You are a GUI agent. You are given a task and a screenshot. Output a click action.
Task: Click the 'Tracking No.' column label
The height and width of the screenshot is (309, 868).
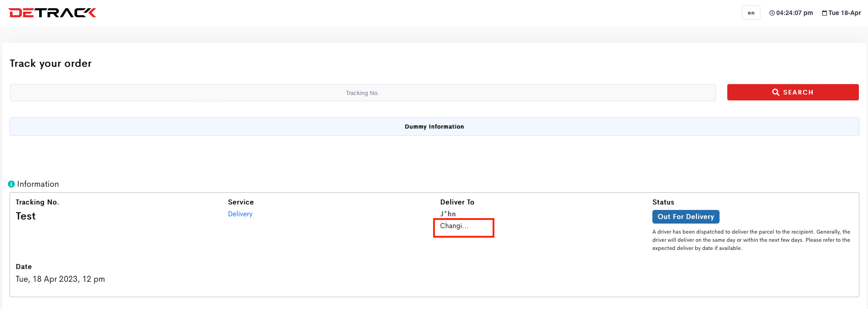pos(37,202)
